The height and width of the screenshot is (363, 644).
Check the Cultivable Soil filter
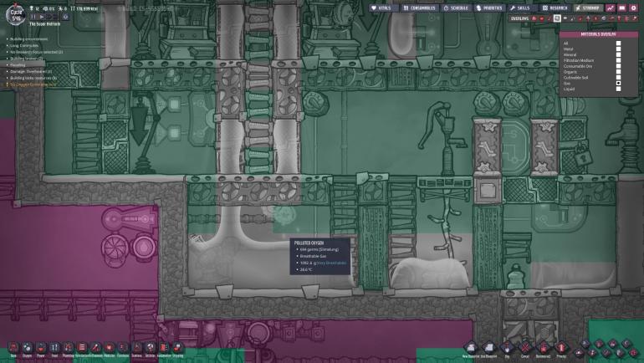(x=619, y=77)
